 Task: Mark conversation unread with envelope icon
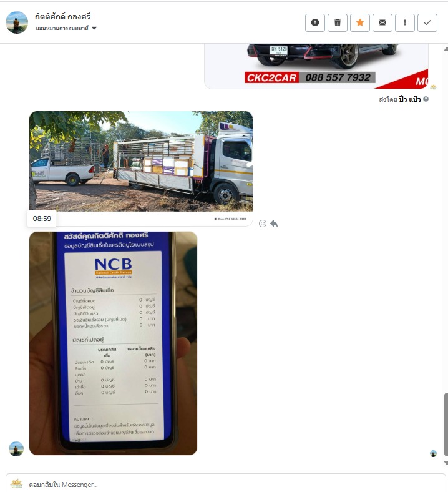point(382,22)
